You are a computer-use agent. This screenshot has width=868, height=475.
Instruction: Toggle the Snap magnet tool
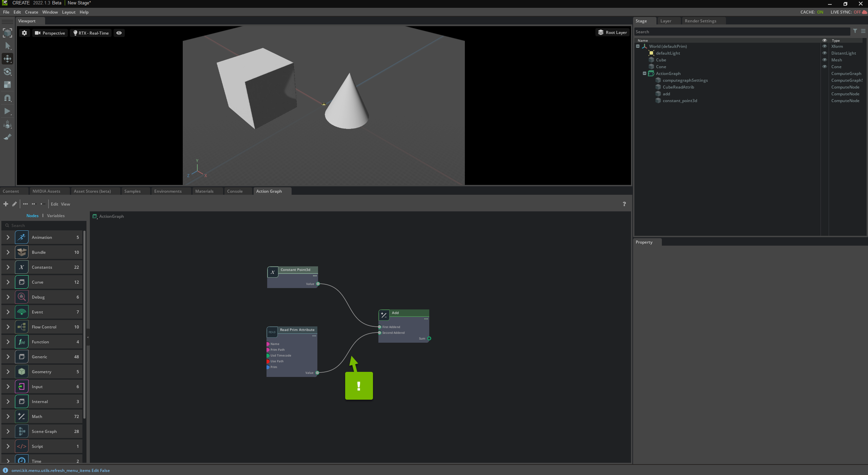click(x=7, y=98)
